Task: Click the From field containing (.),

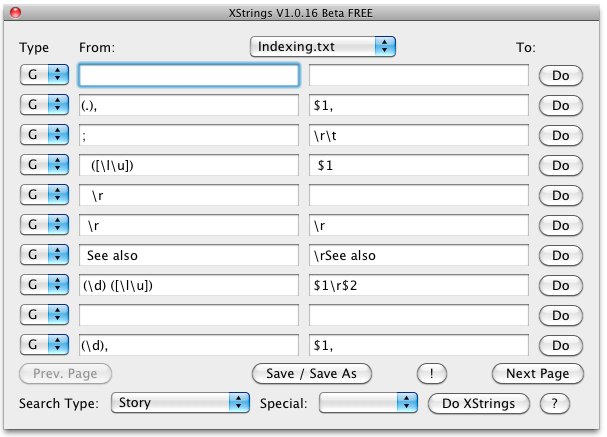Action: [x=189, y=105]
